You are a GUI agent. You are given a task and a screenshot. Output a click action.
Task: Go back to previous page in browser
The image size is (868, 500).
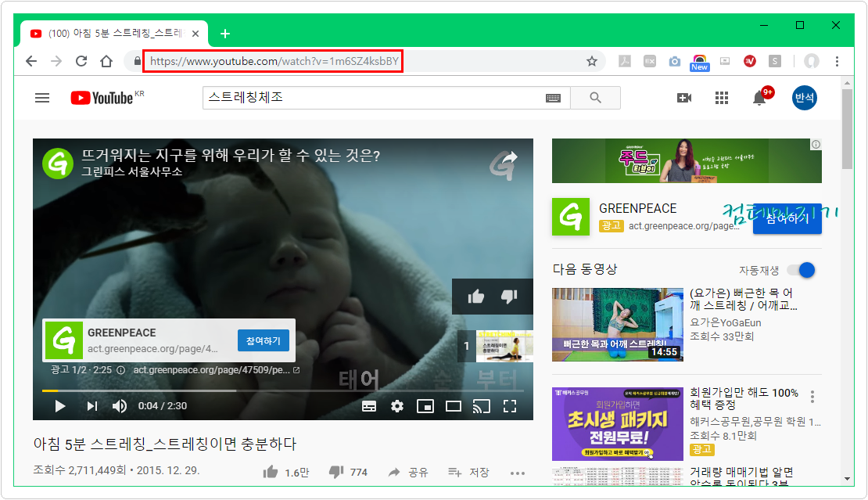click(x=31, y=61)
